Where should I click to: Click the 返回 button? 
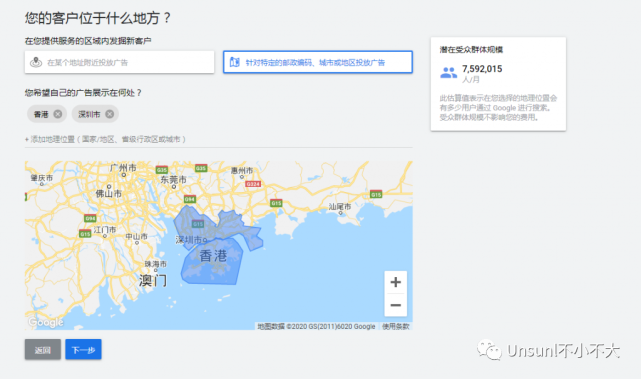(43, 350)
